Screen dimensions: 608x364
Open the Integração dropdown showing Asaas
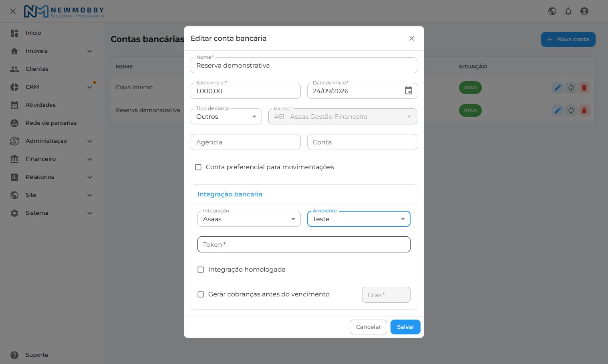pyautogui.click(x=249, y=219)
